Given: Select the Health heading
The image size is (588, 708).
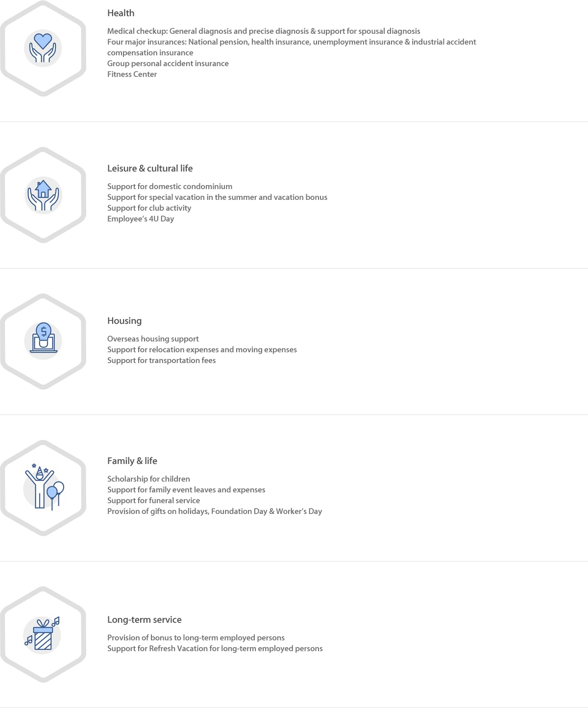Looking at the screenshot, I should 121,13.
